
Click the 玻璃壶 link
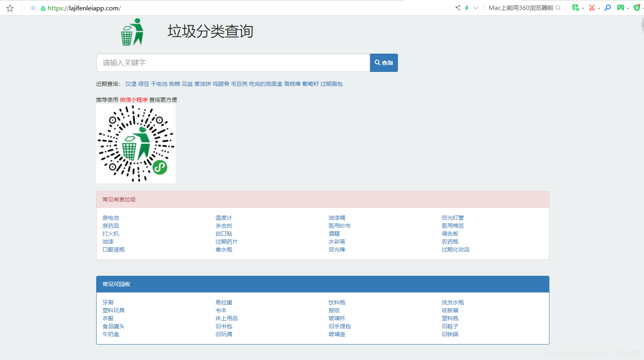tap(337, 334)
